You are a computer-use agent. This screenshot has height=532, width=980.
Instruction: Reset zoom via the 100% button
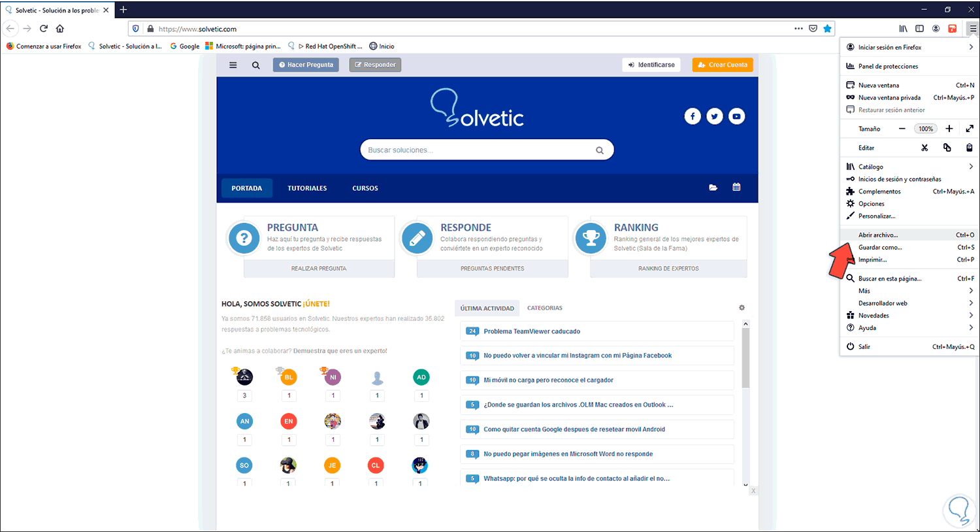[926, 129]
